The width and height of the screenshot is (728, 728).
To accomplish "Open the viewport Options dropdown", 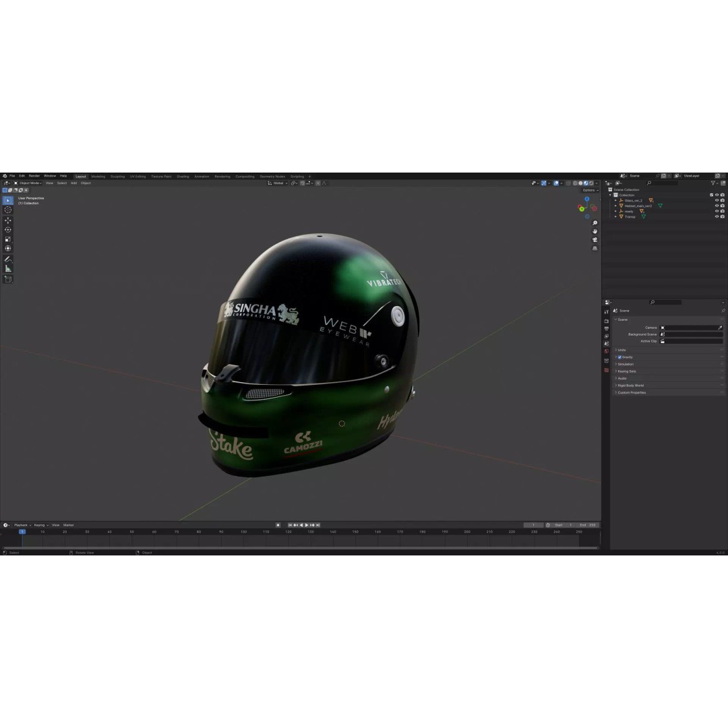I will 590,190.
